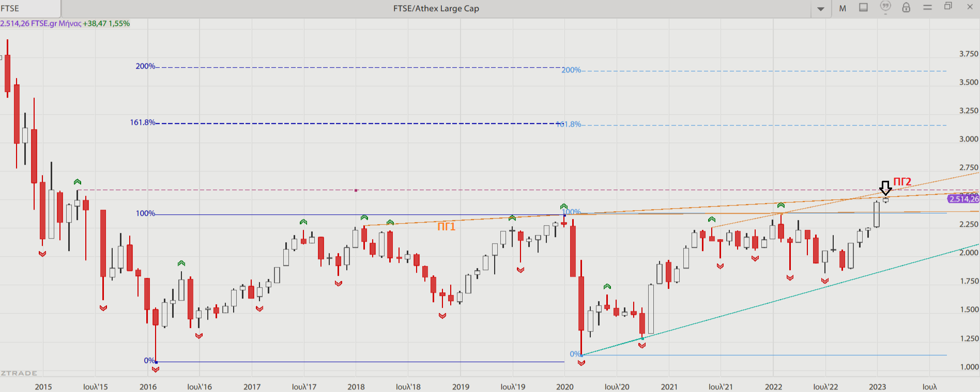Click the 1.750 price axis label
Viewport: 980px width, 392px height.
pos(969,281)
